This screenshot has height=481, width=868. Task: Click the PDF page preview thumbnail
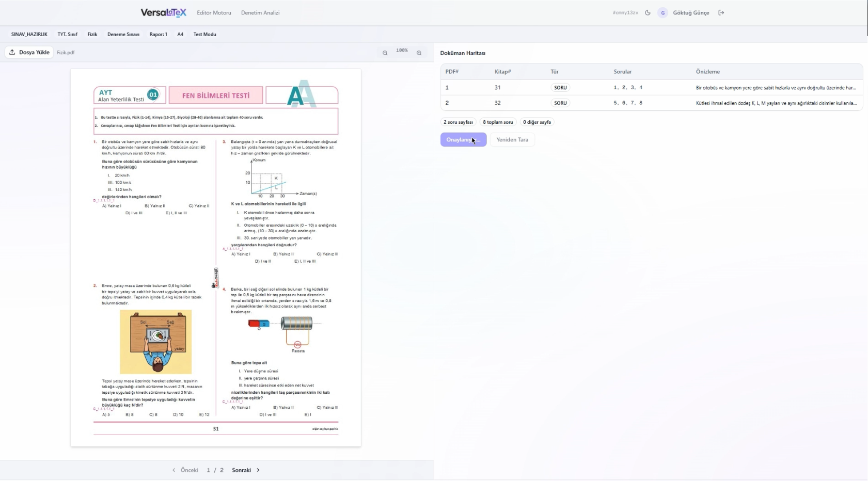pyautogui.click(x=216, y=258)
